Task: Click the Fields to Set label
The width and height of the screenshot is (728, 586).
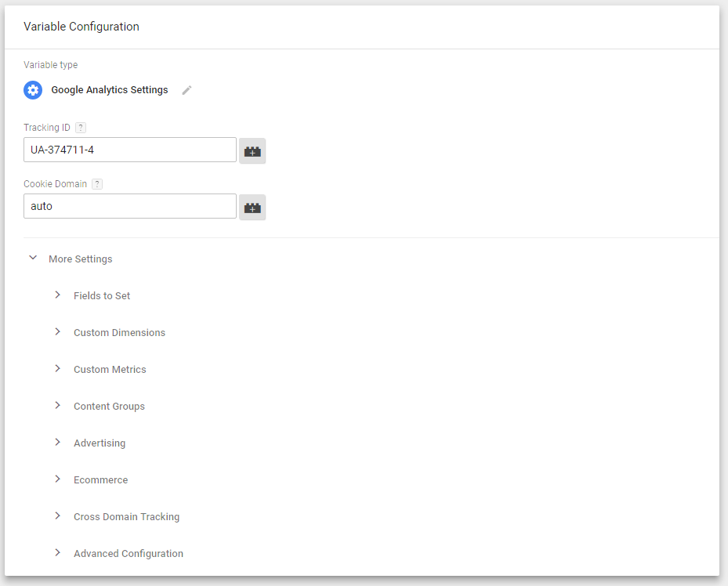Action: click(x=102, y=295)
